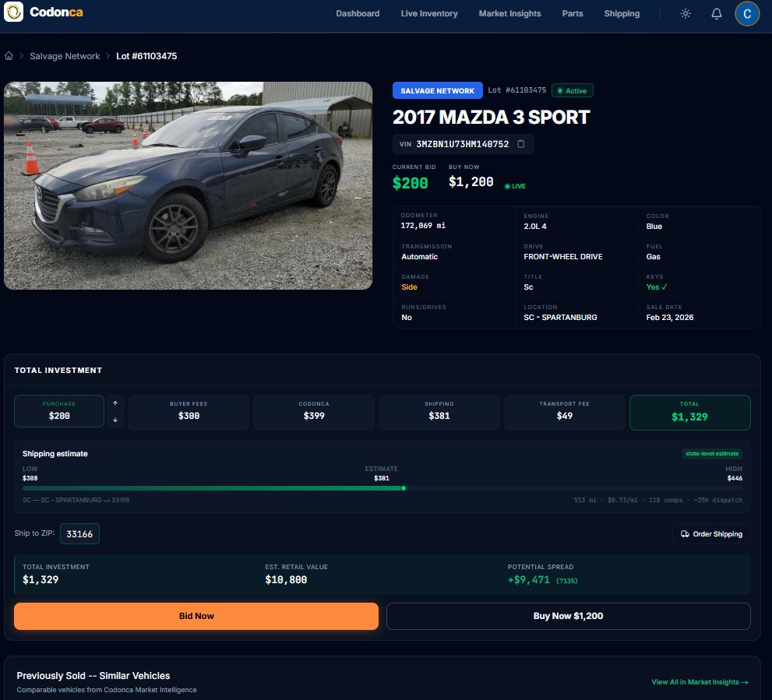Click the Bid Now button
Screen dimensions: 772x700
coord(196,616)
